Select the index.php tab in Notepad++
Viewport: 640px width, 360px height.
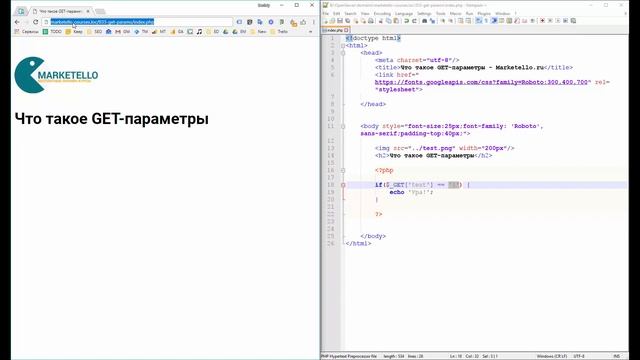coord(335,30)
